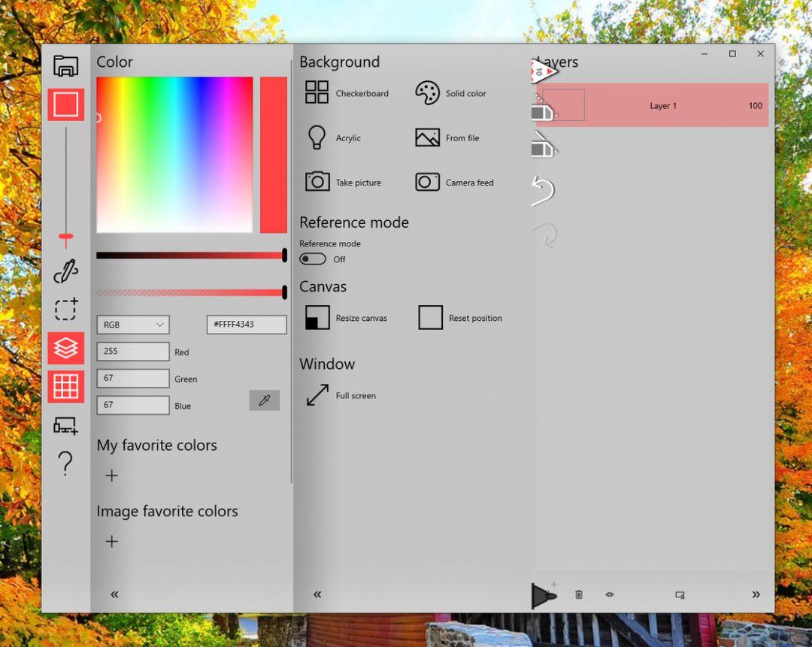Pick color with the eyedropper button
Viewport: 812px width, 647px height.
[264, 400]
